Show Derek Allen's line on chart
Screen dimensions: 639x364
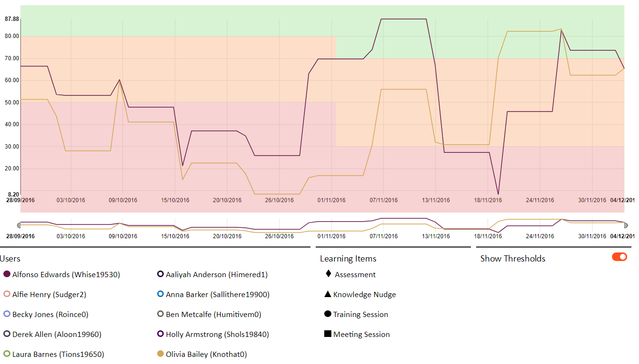tap(7, 334)
